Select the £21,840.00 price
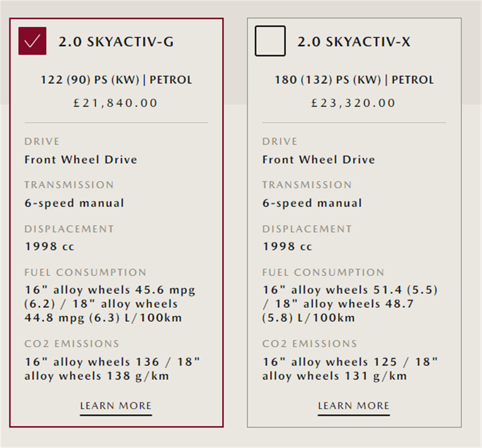This screenshot has height=448, width=482. click(x=116, y=103)
